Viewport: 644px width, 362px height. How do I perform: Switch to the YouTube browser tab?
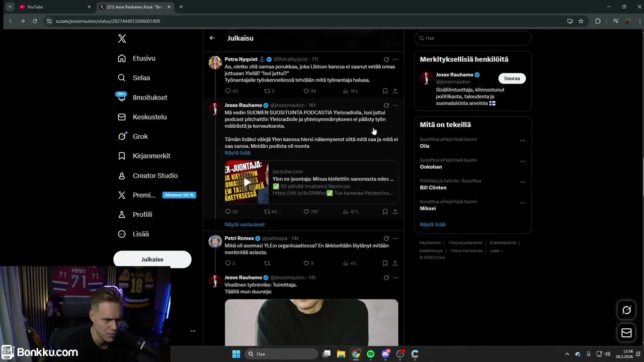coord(55,7)
